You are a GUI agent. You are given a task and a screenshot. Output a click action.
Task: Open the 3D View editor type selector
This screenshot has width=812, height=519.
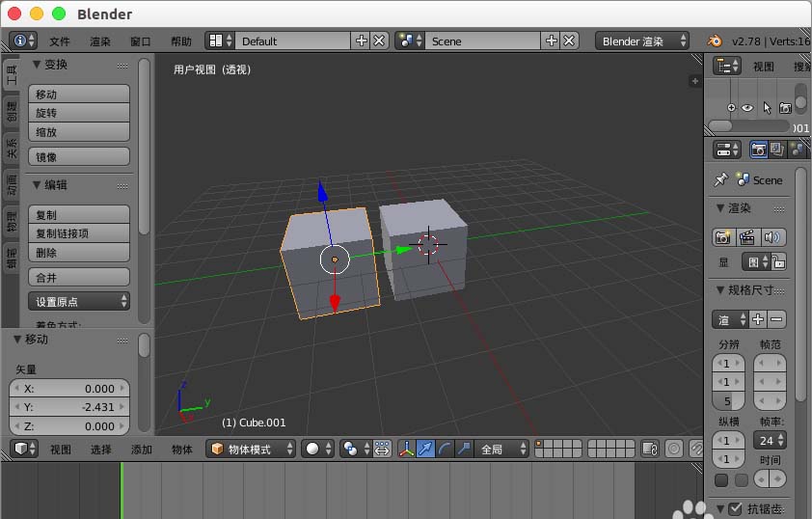pos(24,448)
